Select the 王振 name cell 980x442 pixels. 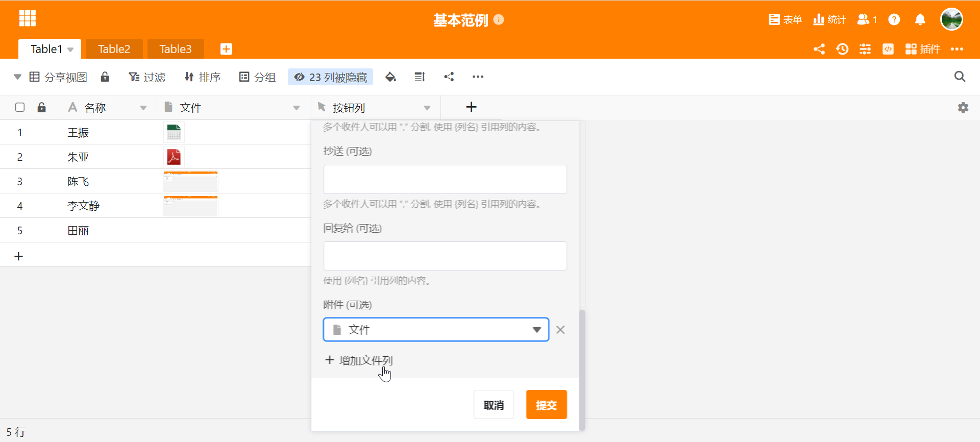click(x=109, y=132)
